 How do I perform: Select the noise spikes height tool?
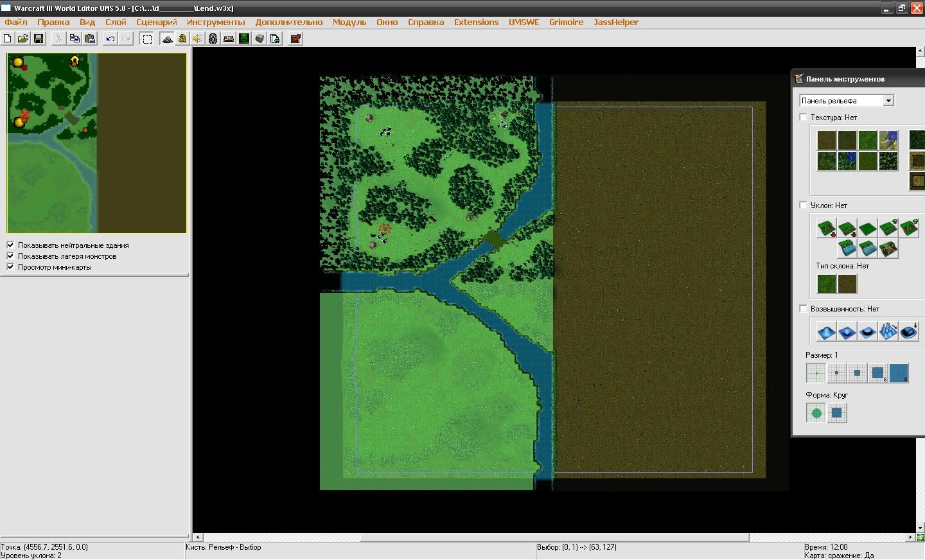coord(888,331)
